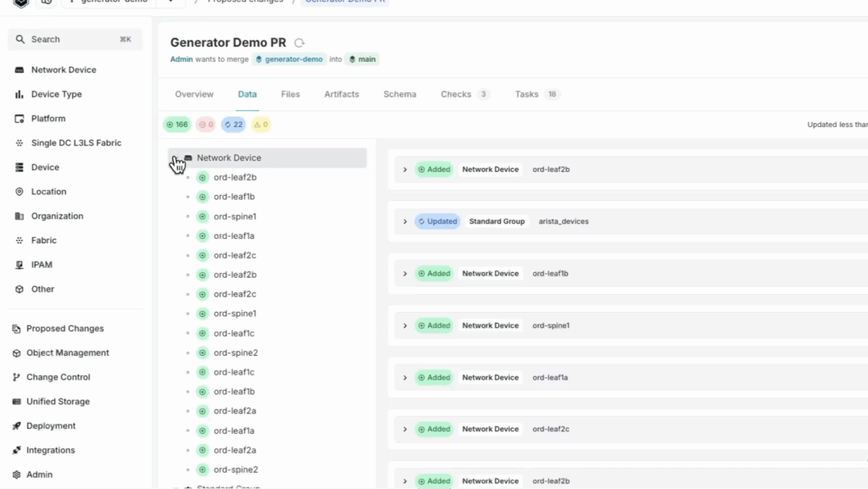The width and height of the screenshot is (868, 489).
Task: Toggle the blue updated filter showing 22
Action: pyautogui.click(x=233, y=125)
